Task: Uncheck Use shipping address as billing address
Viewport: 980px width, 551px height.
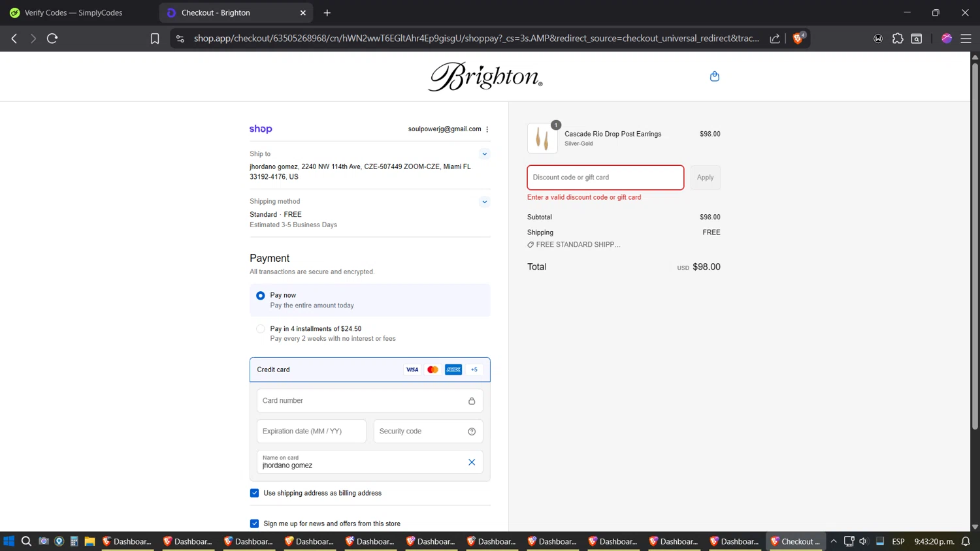Action: pos(255,493)
